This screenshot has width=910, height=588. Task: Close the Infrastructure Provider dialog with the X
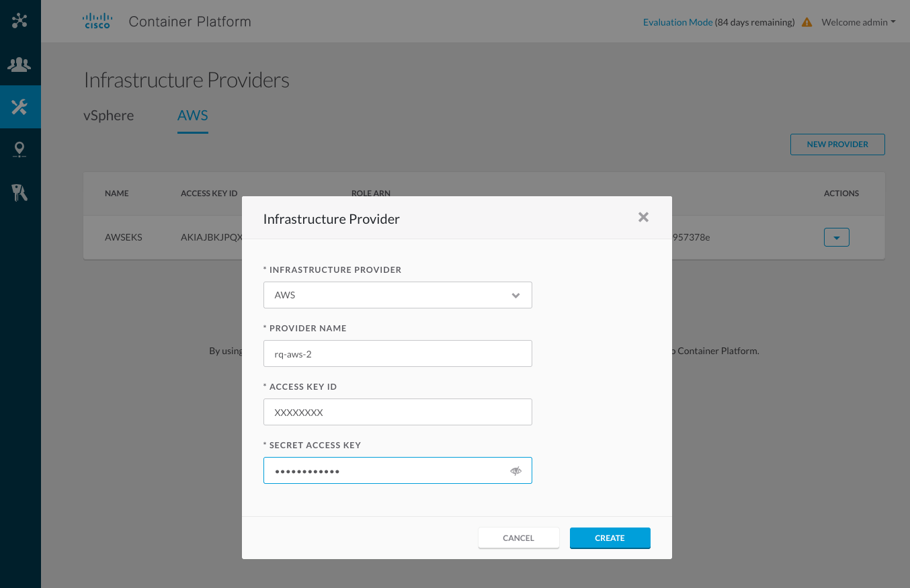tap(643, 217)
